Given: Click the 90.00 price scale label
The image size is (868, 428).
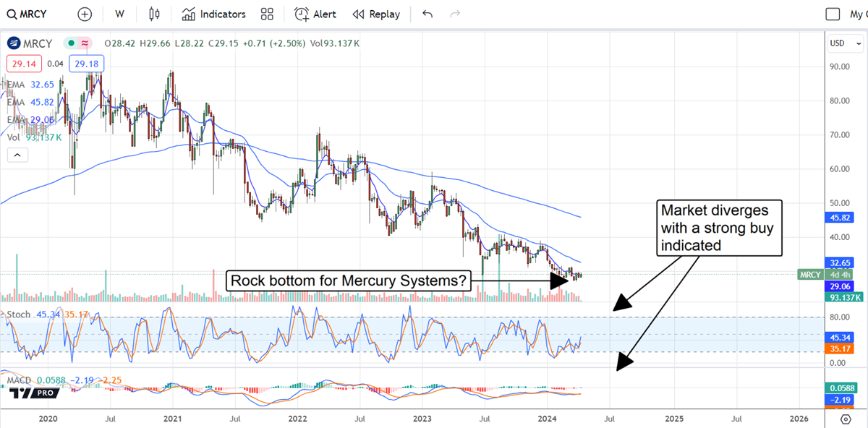Looking at the screenshot, I should (x=840, y=67).
